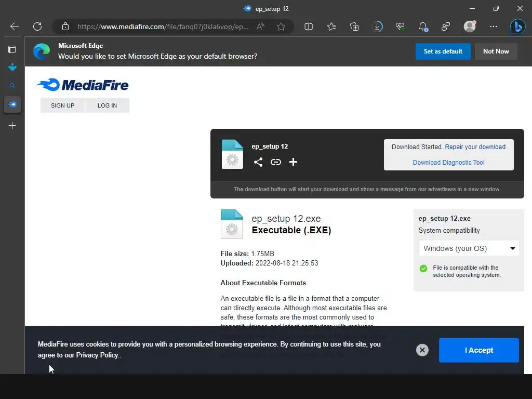Click the 'Executable (.EXE)' text
This screenshot has height=399, width=532.
pyautogui.click(x=291, y=230)
